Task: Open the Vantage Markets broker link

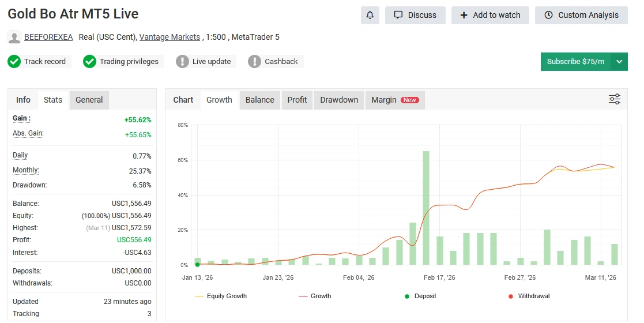Action: [x=170, y=37]
